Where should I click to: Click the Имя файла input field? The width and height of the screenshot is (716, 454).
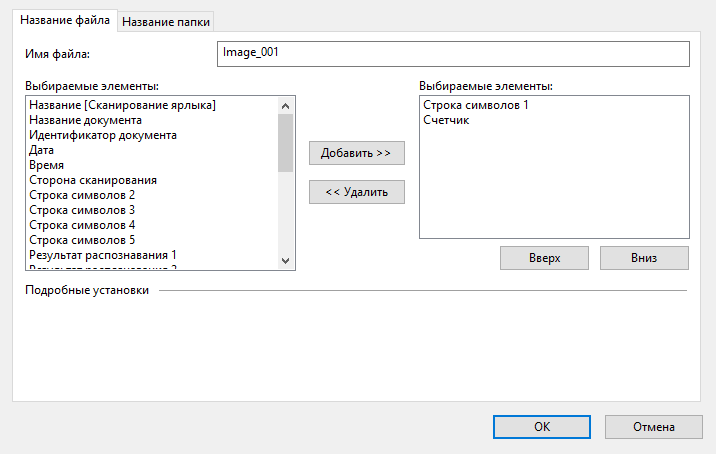452,53
